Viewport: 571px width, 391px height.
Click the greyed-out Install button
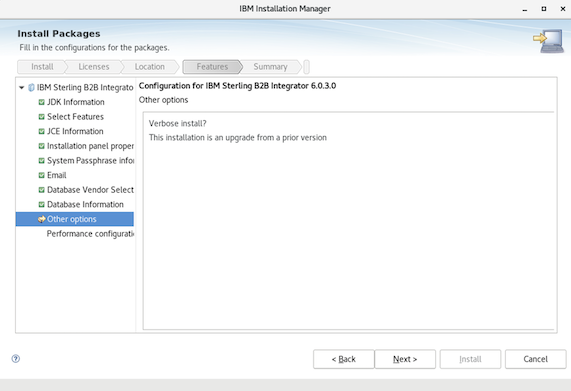click(470, 359)
